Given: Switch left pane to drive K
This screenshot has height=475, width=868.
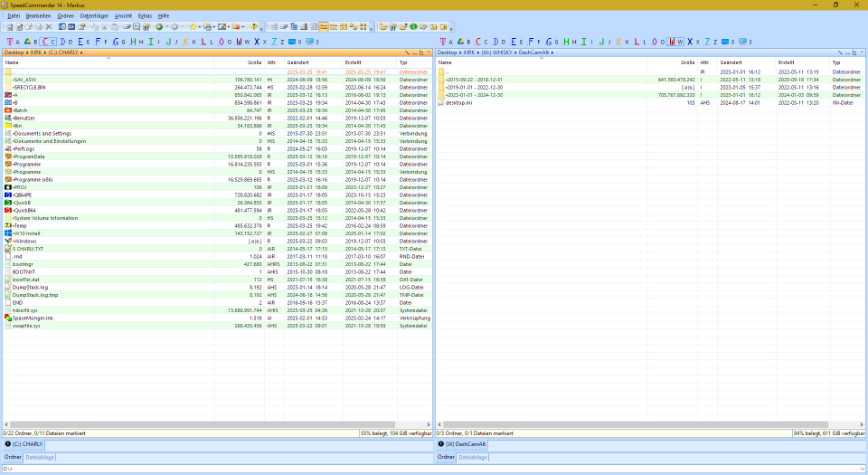Looking at the screenshot, I should click(189, 42).
